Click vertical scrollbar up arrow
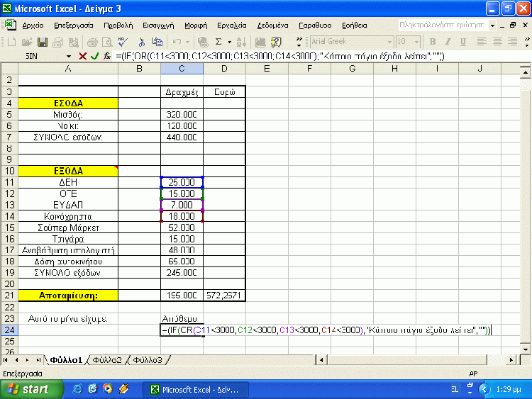Image resolution: width=532 pixels, height=399 pixels. click(x=525, y=72)
